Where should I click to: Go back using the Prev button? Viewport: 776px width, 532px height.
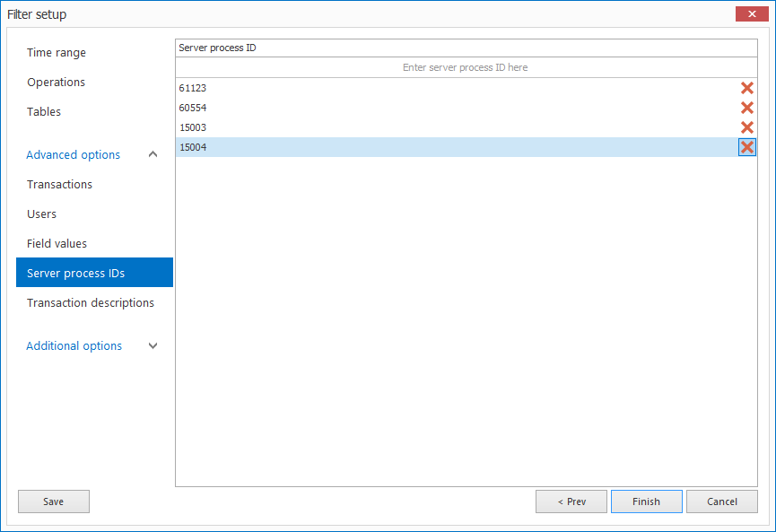(571, 501)
